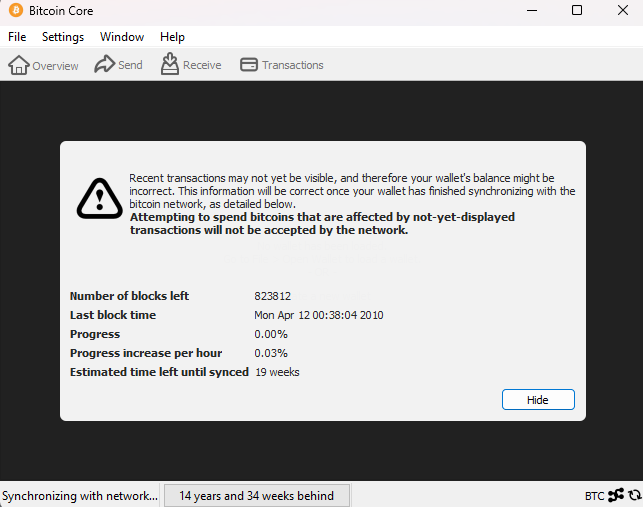Open the File menu
The image size is (643, 507).
click(x=17, y=37)
